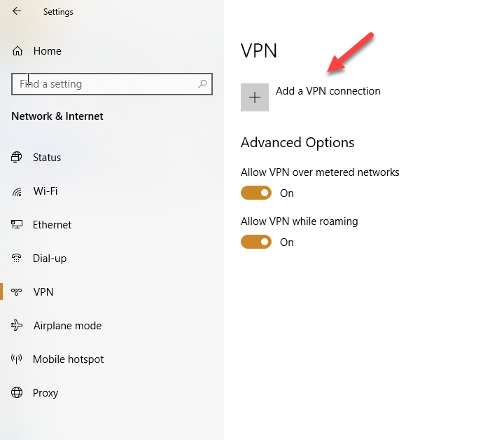Click the Proxy globe icon
Image resolution: width=504 pixels, height=440 pixels.
pyautogui.click(x=17, y=393)
